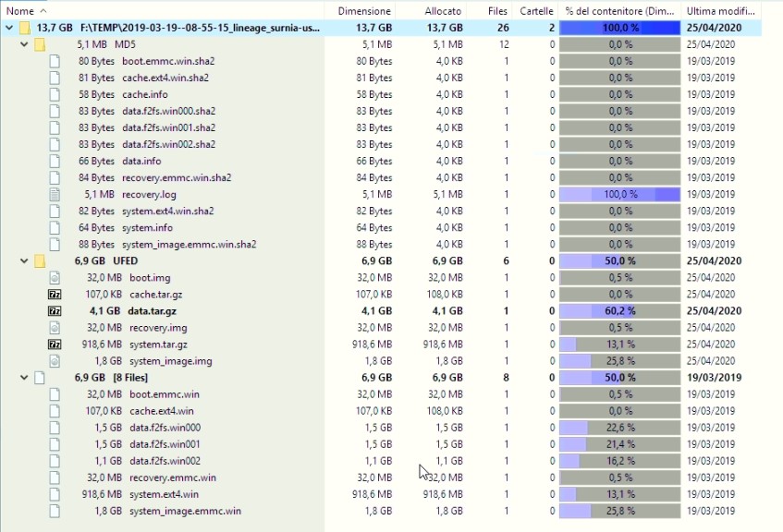Collapse the UFED folder branch

pos(25,261)
